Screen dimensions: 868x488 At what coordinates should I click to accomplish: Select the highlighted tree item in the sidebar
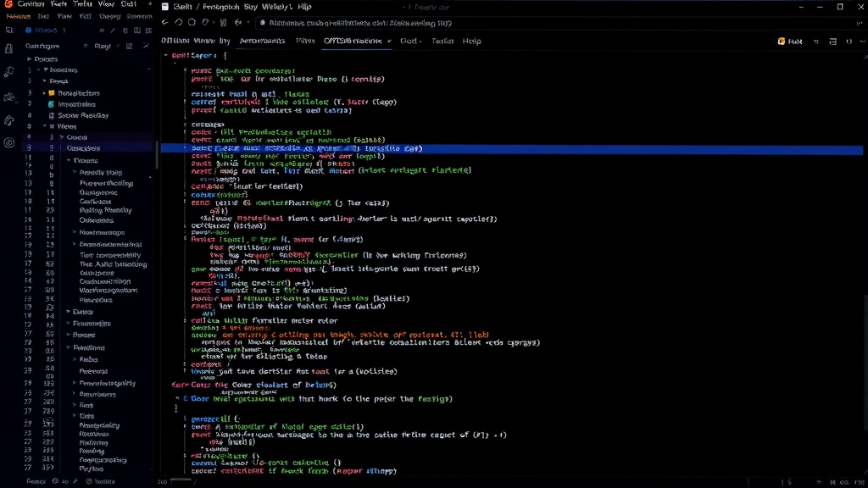(88, 148)
